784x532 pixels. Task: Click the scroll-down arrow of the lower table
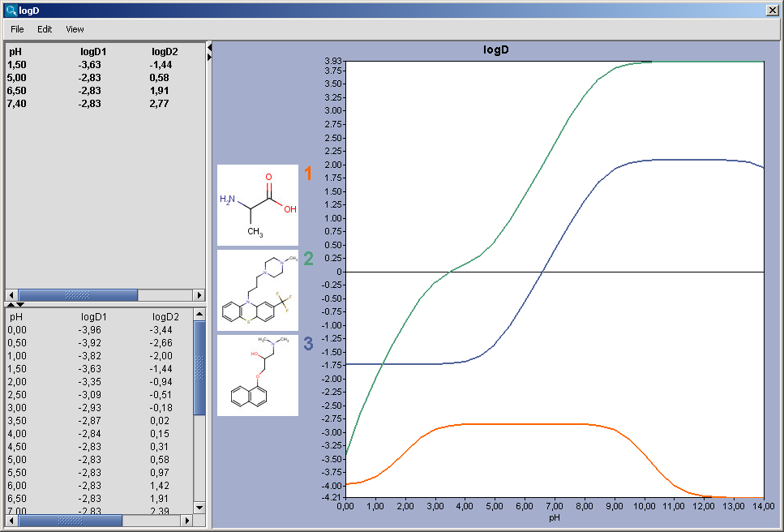click(x=199, y=507)
